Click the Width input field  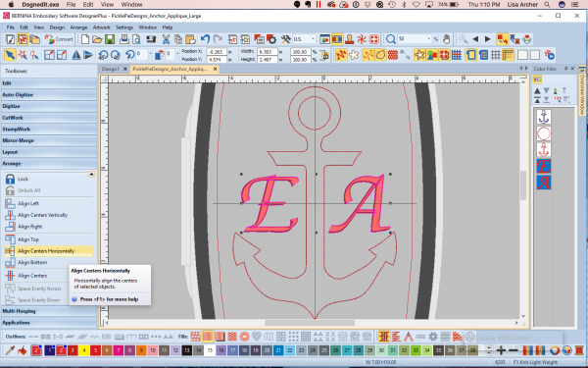267,51
